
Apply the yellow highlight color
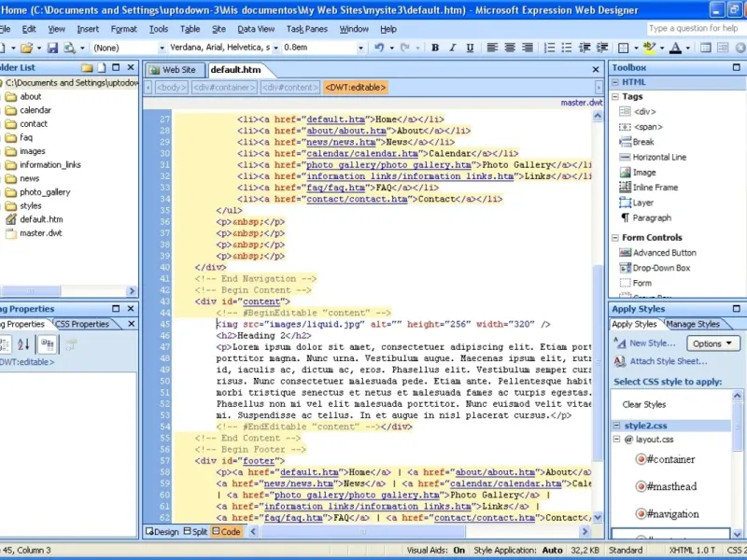(649, 48)
